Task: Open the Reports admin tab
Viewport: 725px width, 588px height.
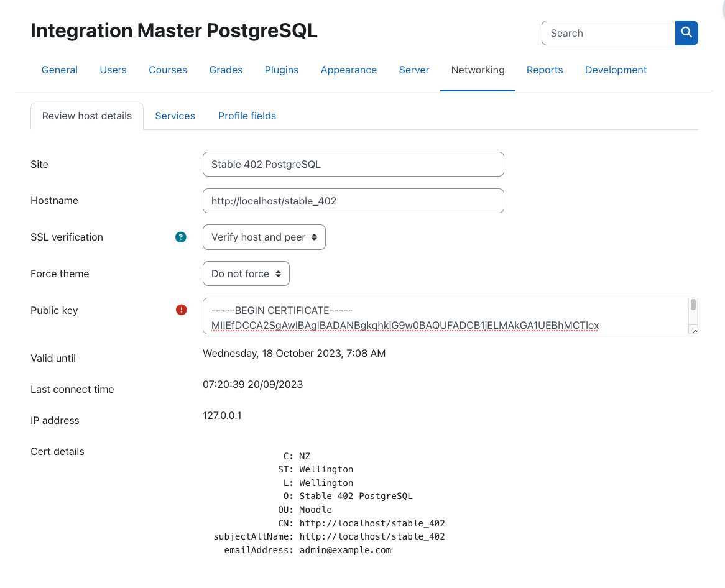Action: (x=545, y=70)
